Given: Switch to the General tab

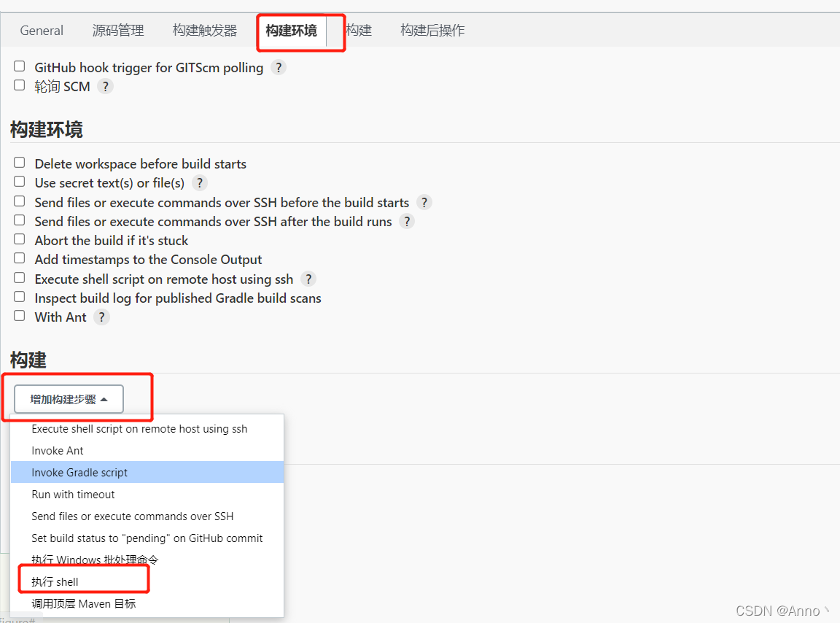Looking at the screenshot, I should 42,31.
